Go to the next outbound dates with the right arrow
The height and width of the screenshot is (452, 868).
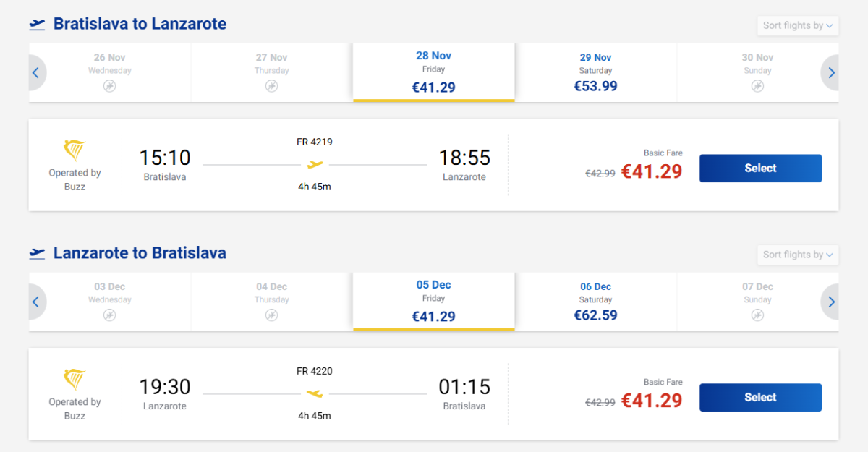pyautogui.click(x=831, y=72)
